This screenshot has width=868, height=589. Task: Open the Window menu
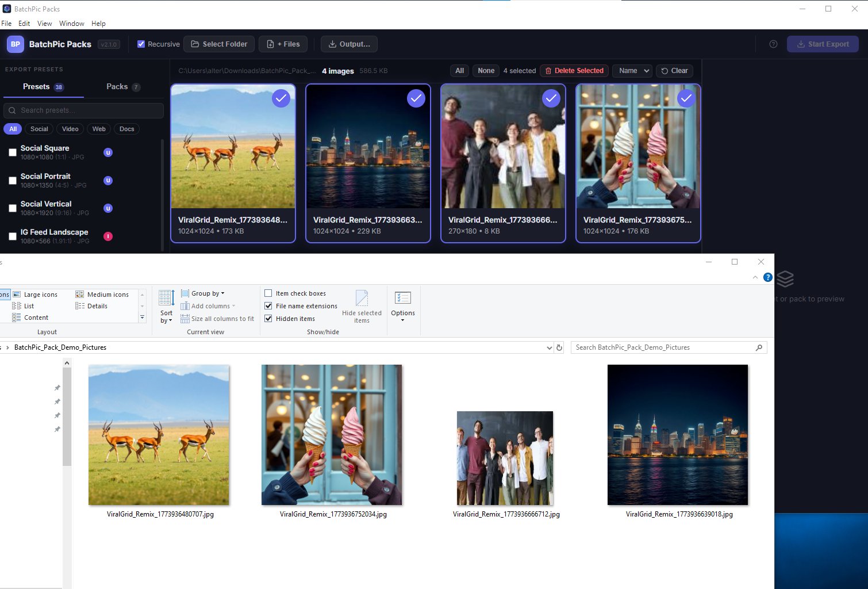coord(71,24)
